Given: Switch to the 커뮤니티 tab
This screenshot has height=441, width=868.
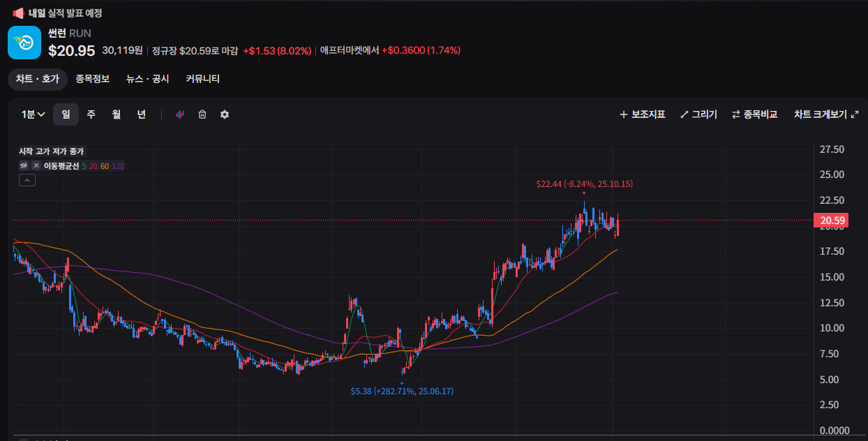Looking at the screenshot, I should click(203, 79).
